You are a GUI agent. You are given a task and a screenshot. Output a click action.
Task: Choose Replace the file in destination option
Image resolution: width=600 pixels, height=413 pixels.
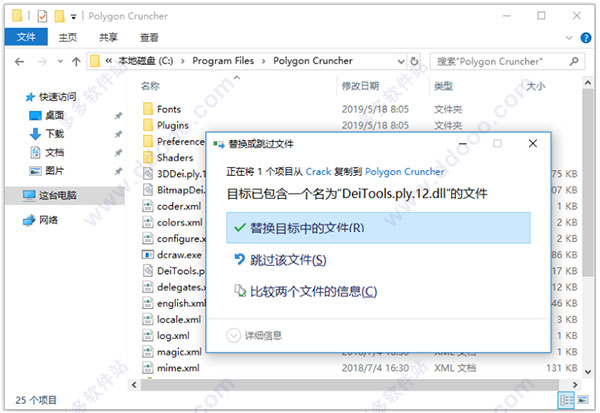click(378, 228)
